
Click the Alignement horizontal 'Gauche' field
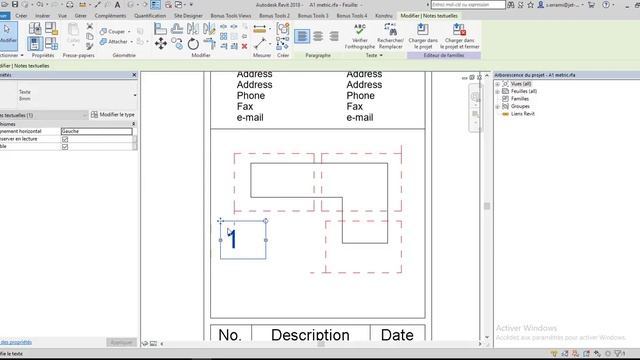click(x=97, y=131)
